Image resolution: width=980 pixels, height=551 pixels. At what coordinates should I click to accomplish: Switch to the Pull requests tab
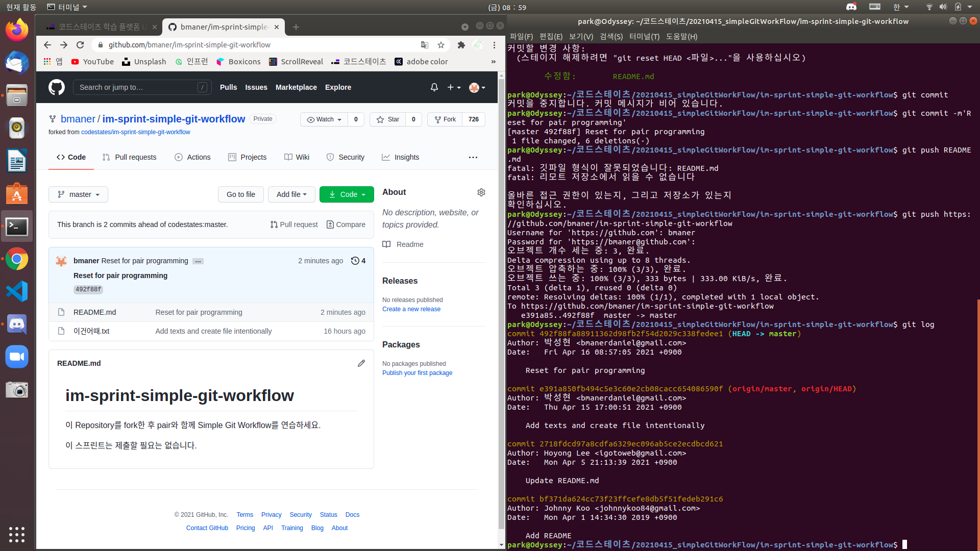(130, 157)
